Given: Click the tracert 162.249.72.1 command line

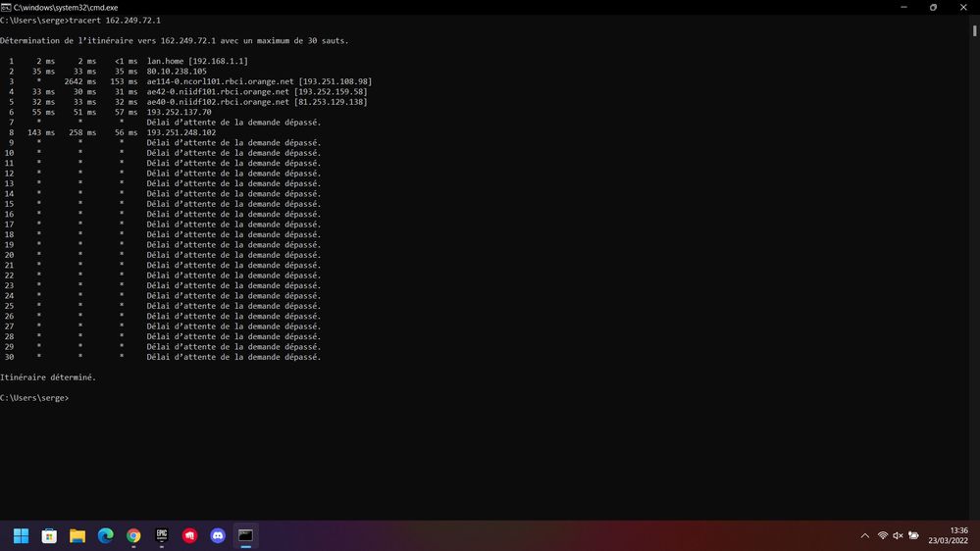Looking at the screenshot, I should pyautogui.click(x=80, y=20).
